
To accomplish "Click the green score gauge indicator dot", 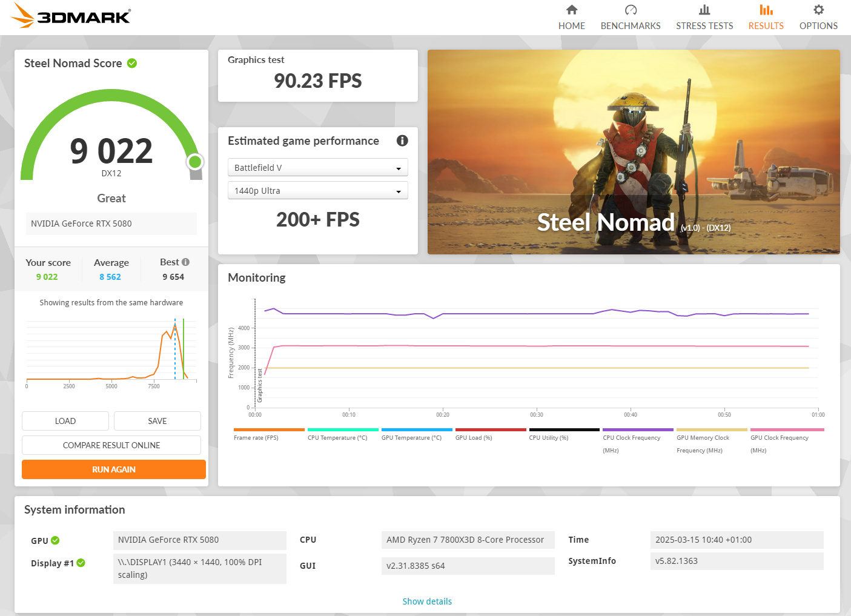I will click(195, 162).
